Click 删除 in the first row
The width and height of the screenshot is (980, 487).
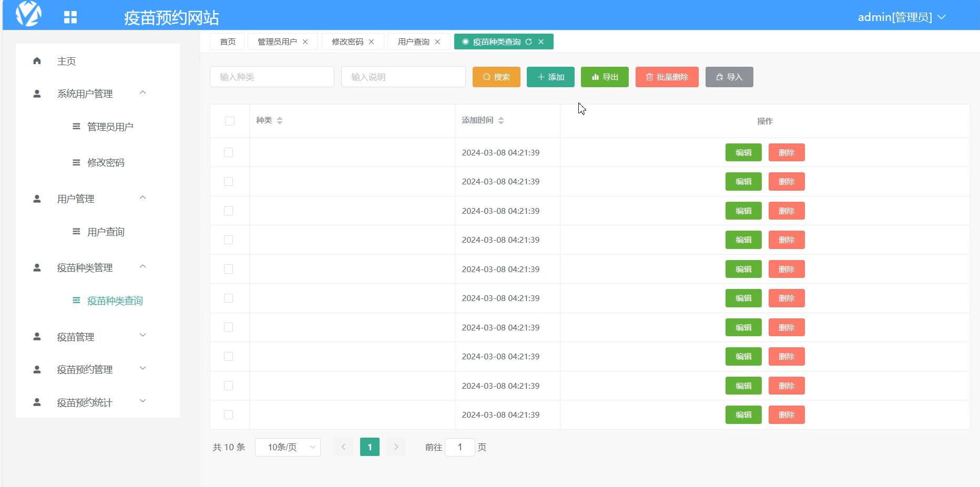pos(787,152)
